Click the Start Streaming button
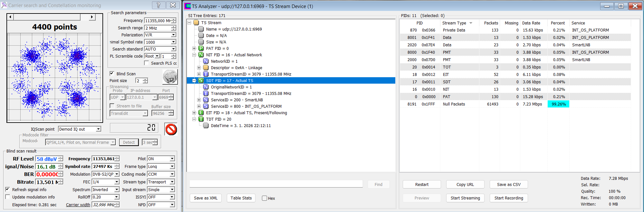The height and width of the screenshot is (212, 644). 465,198
